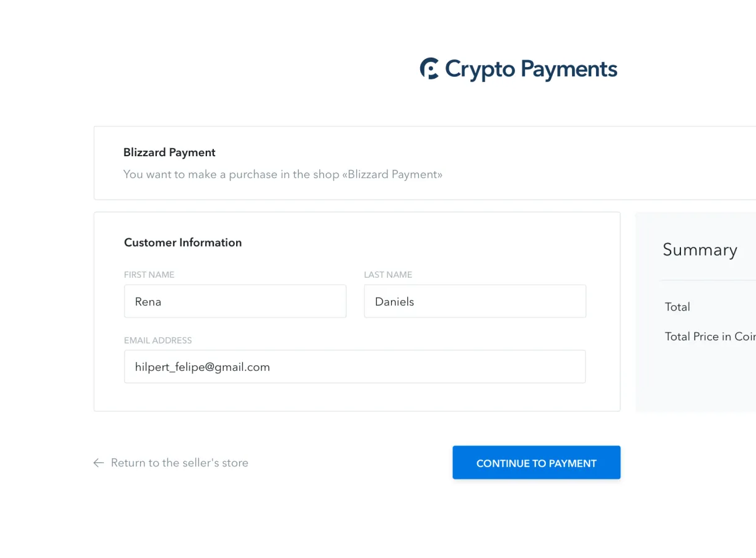This screenshot has width=756, height=558.
Task: Click the purchase description under Blizzard Payment
Action: pyautogui.click(x=283, y=174)
